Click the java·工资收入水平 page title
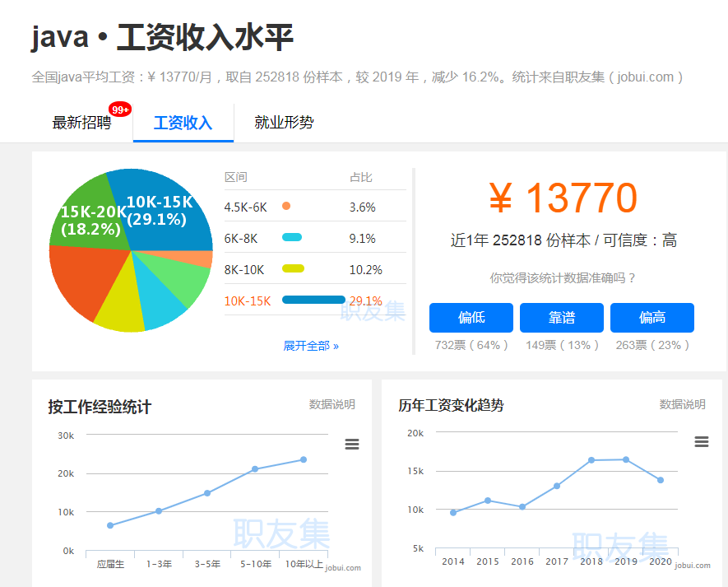 [x=162, y=37]
